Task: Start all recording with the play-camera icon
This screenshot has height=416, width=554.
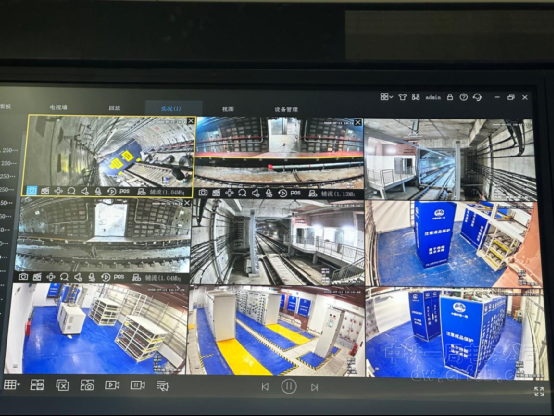Action: 112,385
